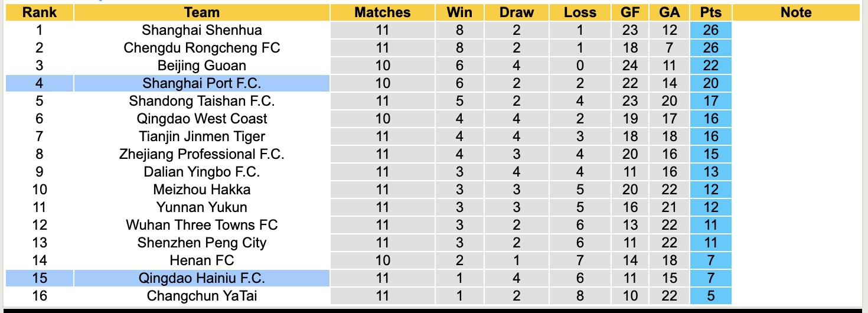Select Zhejiang Professional F.C. in the table
The image size is (868, 313).
pos(201,154)
